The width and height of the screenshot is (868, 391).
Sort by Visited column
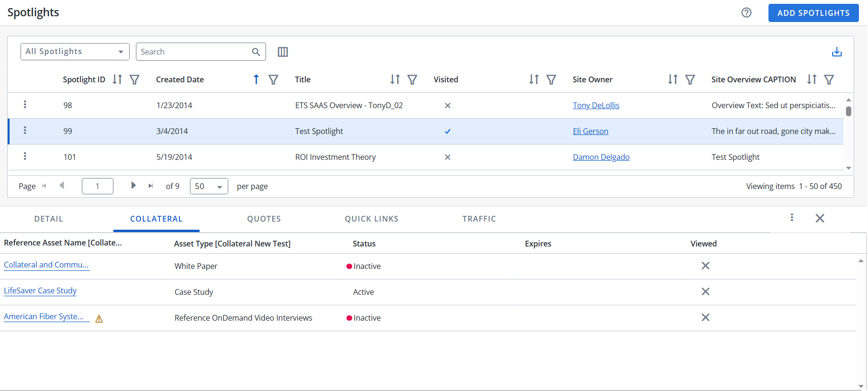pos(534,79)
